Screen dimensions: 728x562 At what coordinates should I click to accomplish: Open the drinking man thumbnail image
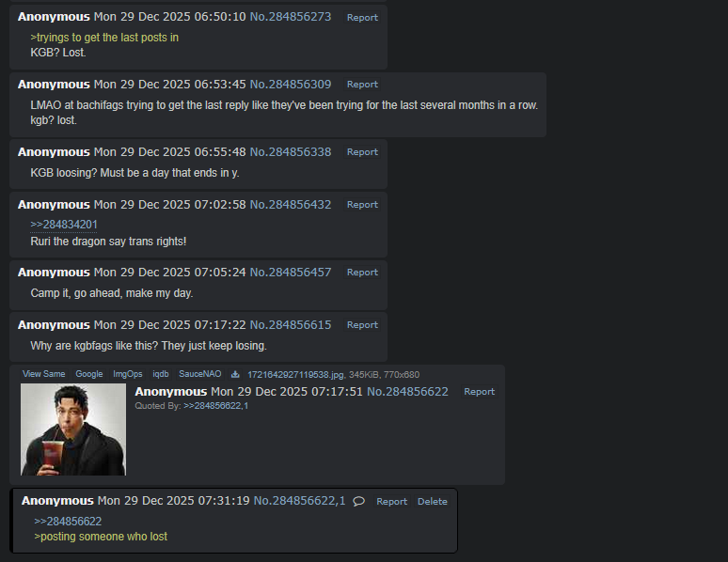72,429
